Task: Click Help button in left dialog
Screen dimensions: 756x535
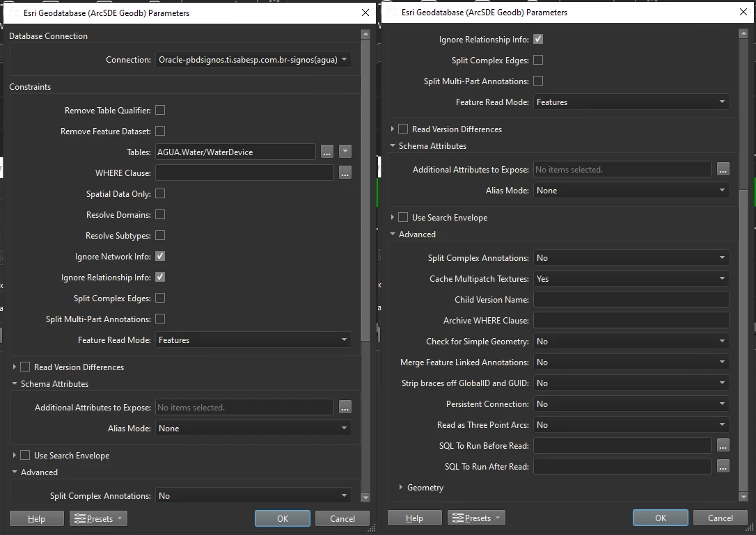Action: [37, 518]
